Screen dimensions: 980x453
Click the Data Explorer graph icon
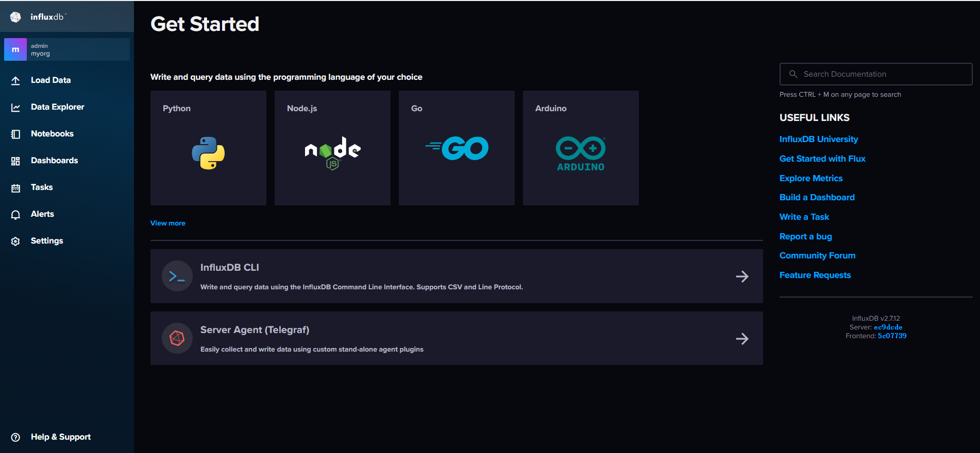click(15, 107)
